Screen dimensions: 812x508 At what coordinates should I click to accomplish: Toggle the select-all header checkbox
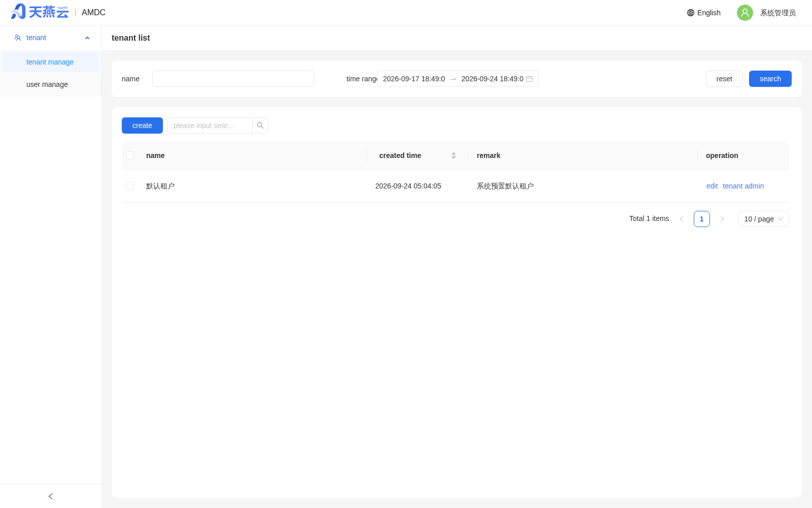coord(130,155)
